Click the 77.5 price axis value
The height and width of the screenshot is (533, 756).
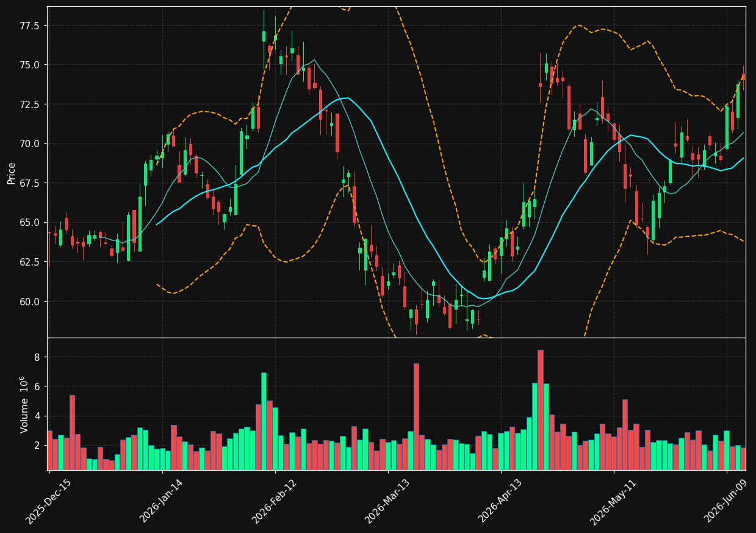tap(30, 26)
